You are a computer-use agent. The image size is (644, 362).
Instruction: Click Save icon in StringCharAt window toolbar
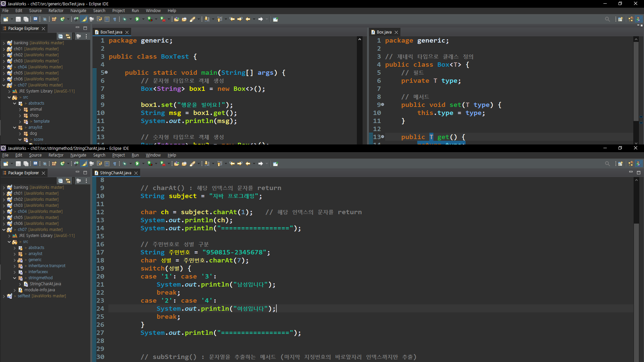[x=18, y=164]
